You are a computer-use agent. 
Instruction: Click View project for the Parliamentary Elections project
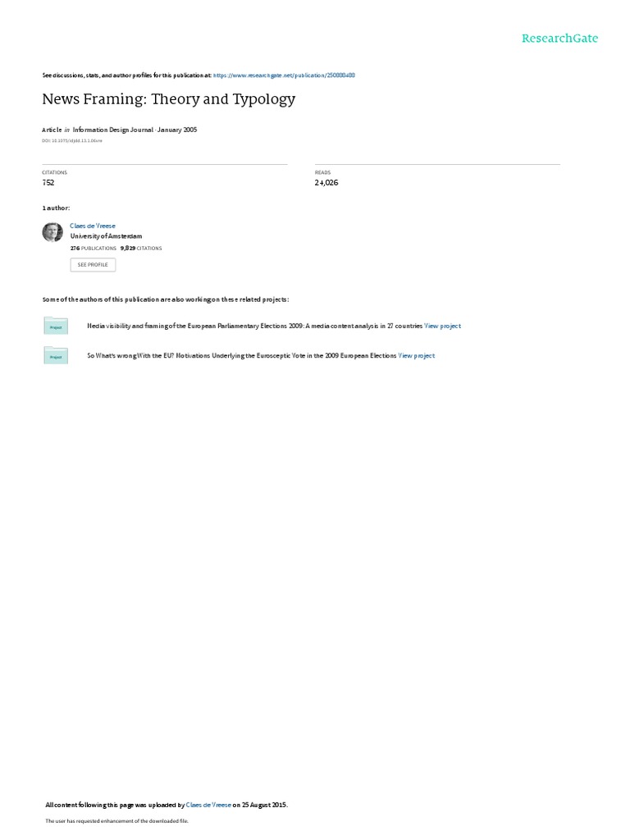(x=442, y=326)
